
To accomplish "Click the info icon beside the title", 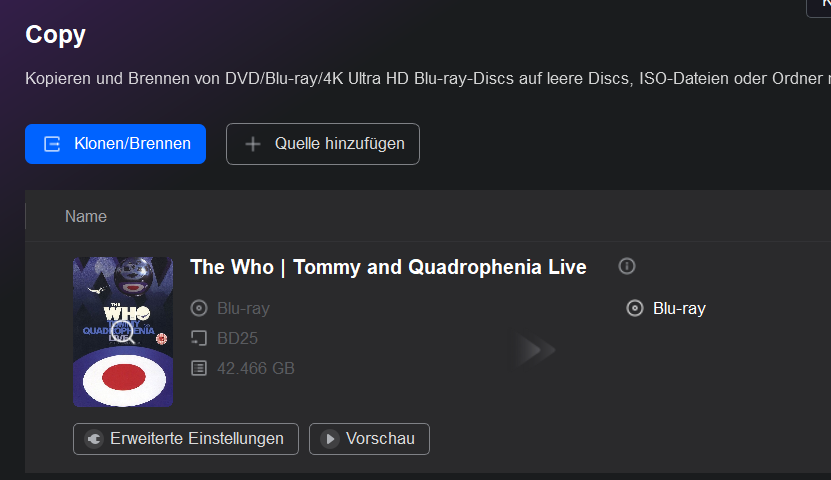I will [x=627, y=266].
